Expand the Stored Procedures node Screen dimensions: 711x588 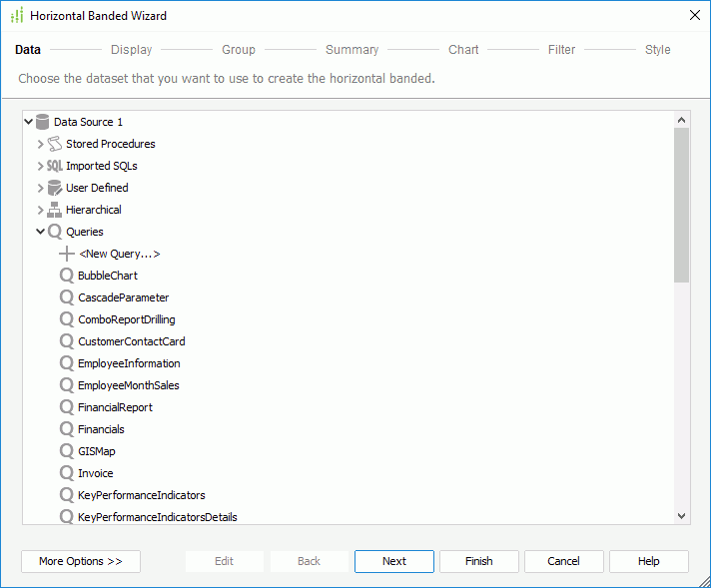(x=40, y=144)
